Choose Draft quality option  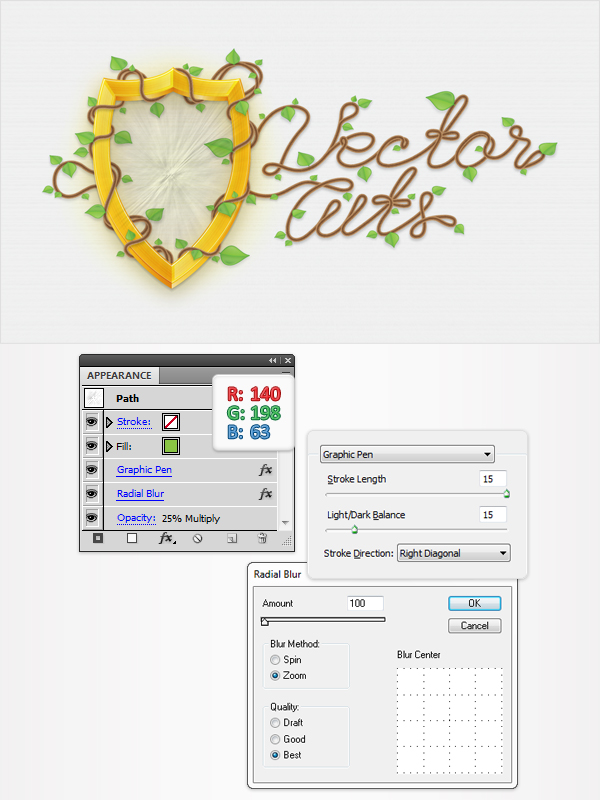click(275, 722)
